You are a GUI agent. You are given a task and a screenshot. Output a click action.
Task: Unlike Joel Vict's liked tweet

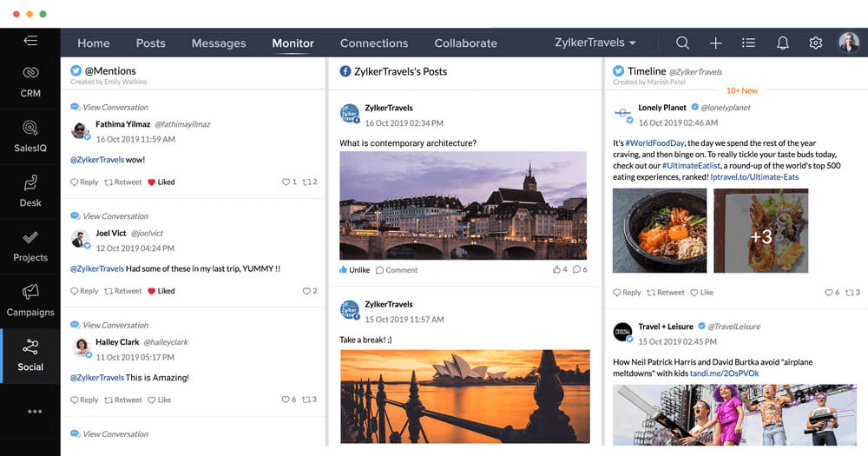click(x=161, y=291)
